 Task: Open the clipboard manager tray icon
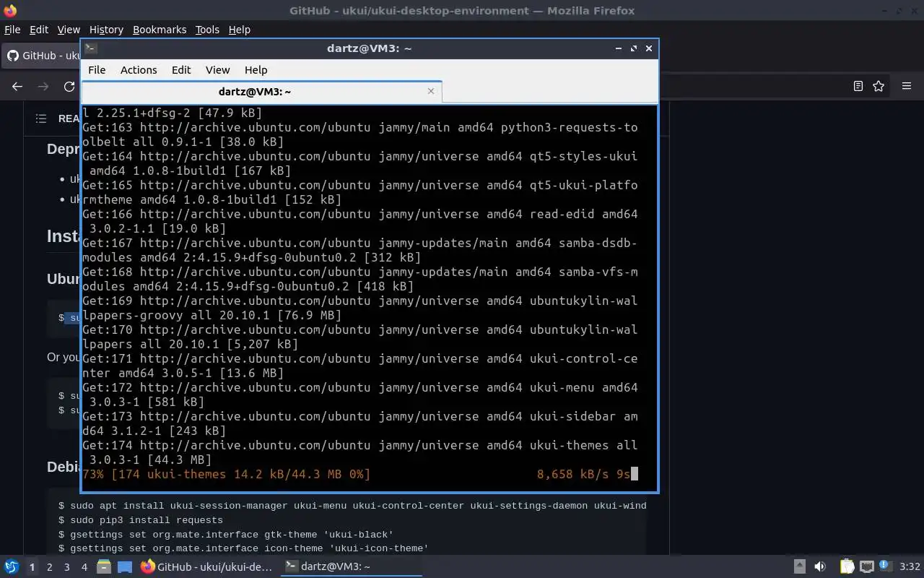pyautogui.click(x=847, y=566)
